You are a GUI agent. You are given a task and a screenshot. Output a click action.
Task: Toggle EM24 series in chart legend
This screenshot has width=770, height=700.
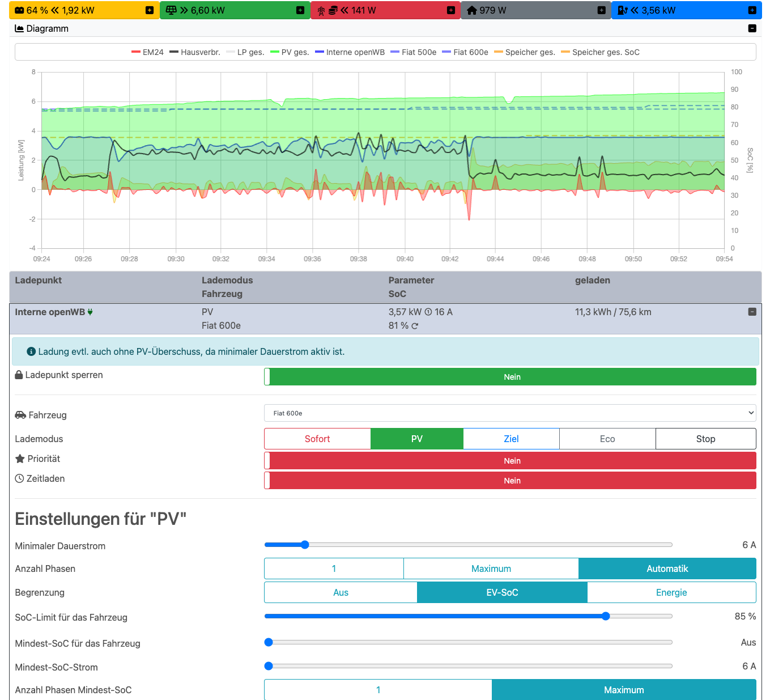tap(147, 52)
